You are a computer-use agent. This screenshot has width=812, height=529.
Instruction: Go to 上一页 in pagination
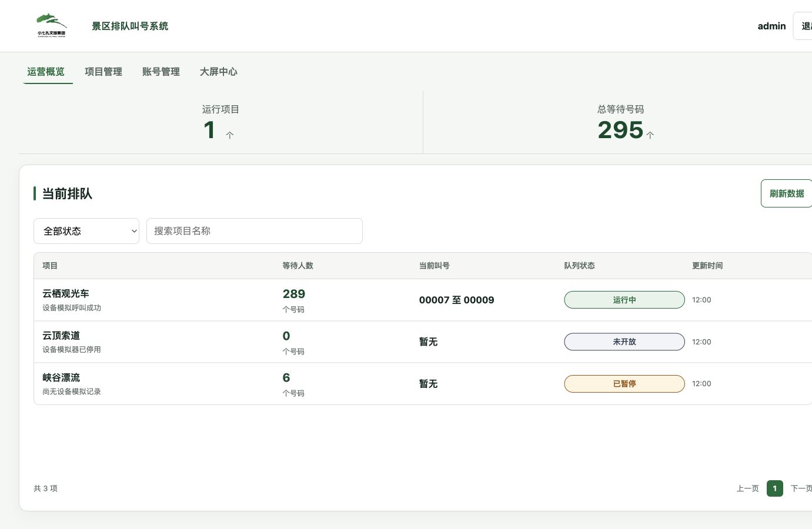point(748,488)
